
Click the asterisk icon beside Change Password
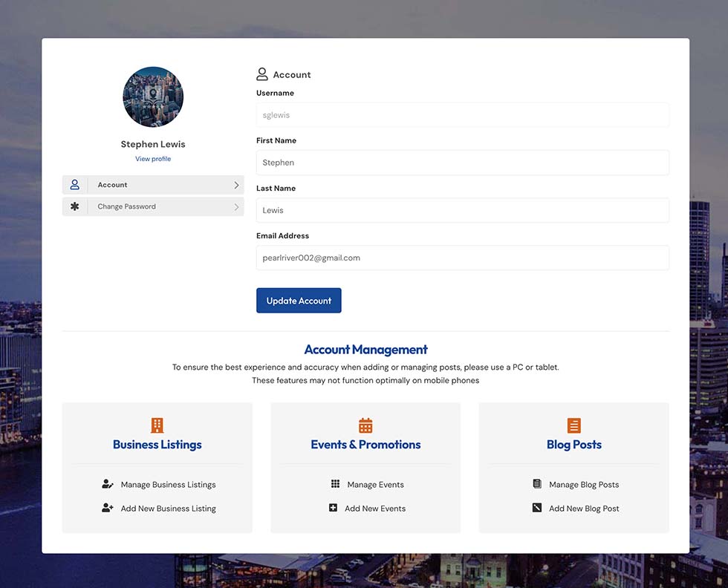pos(74,207)
